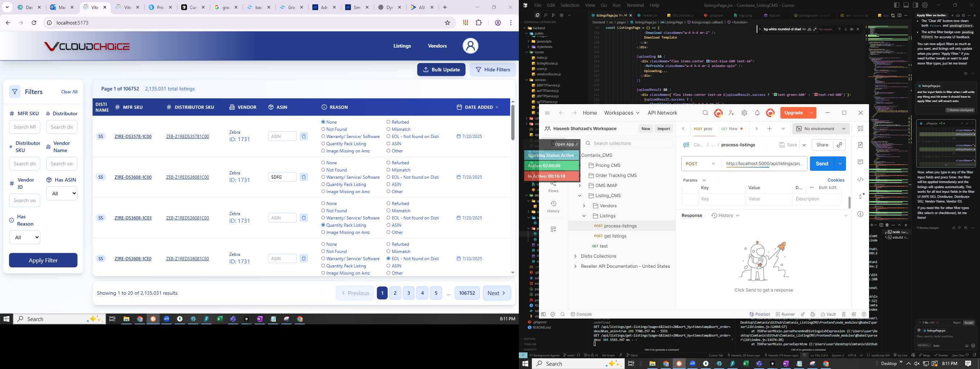This screenshot has width=980, height=369.
Task: Click Postman invite collaborator icon
Action: pyautogui.click(x=731, y=112)
